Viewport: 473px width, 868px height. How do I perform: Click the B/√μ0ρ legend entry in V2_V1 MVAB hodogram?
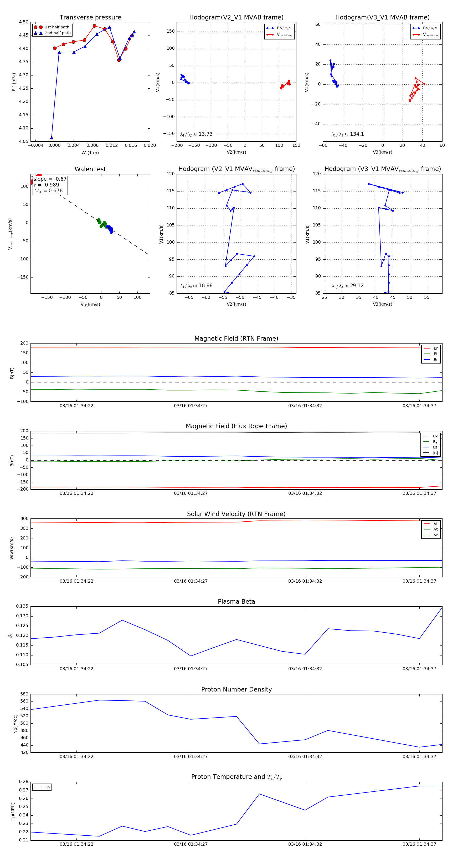pos(279,28)
